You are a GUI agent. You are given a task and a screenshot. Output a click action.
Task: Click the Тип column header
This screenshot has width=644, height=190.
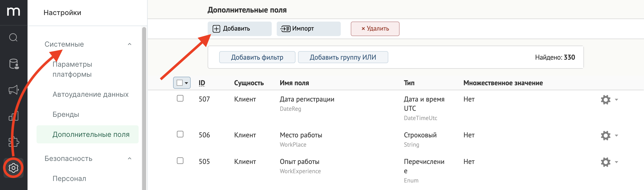pyautogui.click(x=409, y=83)
